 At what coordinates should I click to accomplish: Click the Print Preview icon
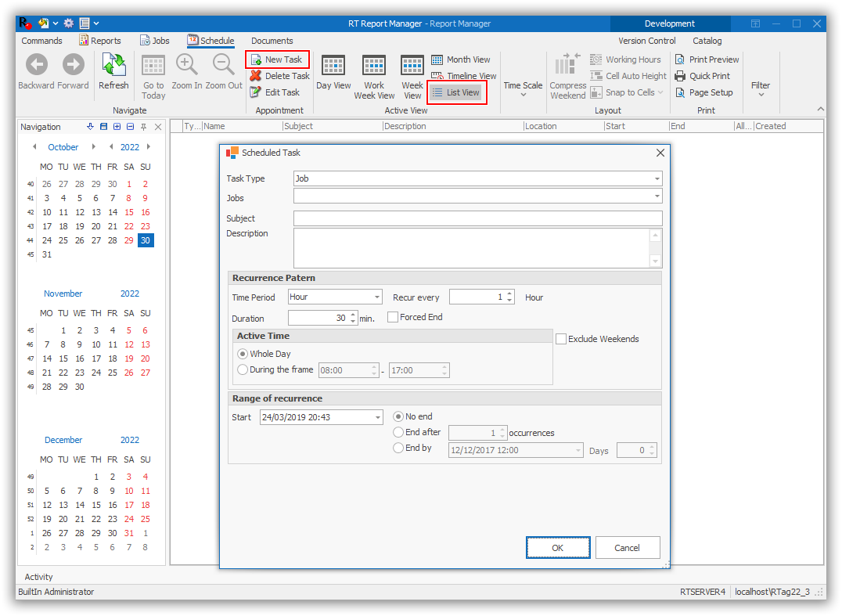click(680, 59)
